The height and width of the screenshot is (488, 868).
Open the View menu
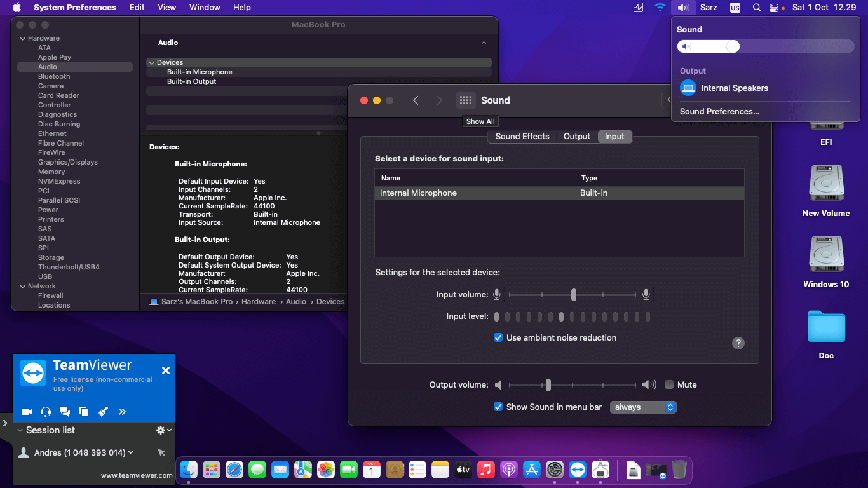[x=167, y=8]
